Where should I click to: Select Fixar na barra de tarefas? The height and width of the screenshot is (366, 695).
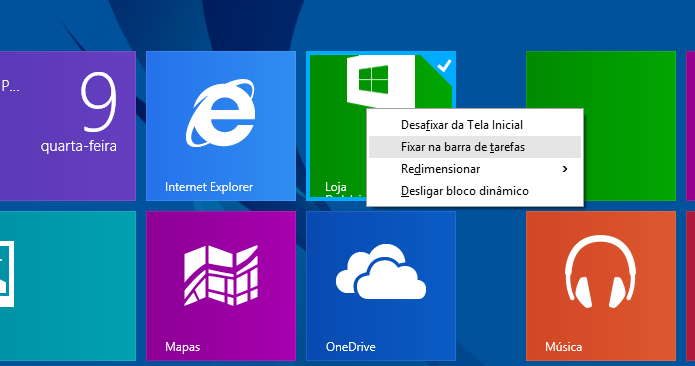(x=475, y=147)
